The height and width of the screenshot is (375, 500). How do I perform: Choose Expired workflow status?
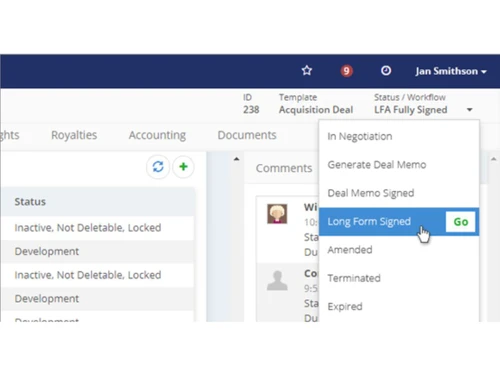[399, 306]
